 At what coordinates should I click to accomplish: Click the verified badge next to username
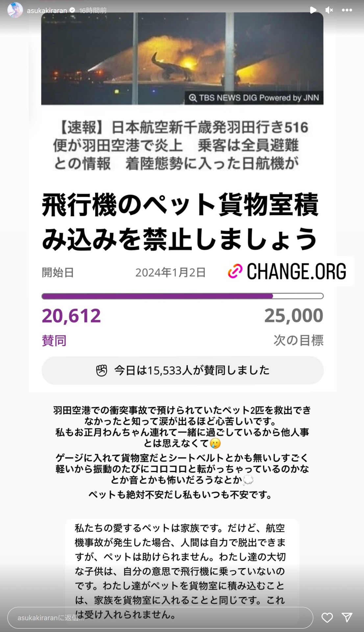[x=72, y=10]
